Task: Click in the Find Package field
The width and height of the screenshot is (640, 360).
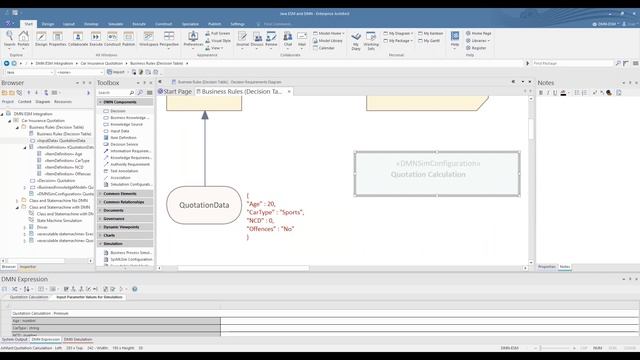Action: (572, 63)
